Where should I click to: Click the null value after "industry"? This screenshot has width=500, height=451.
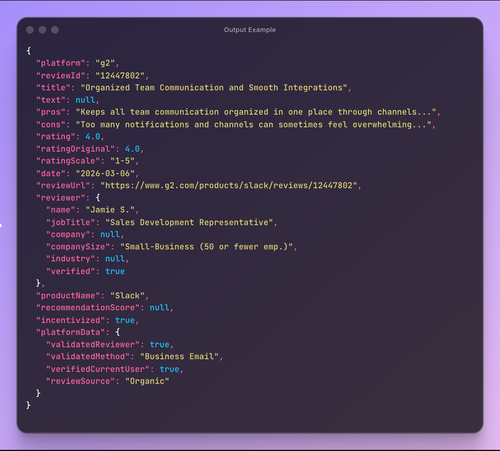tap(115, 259)
